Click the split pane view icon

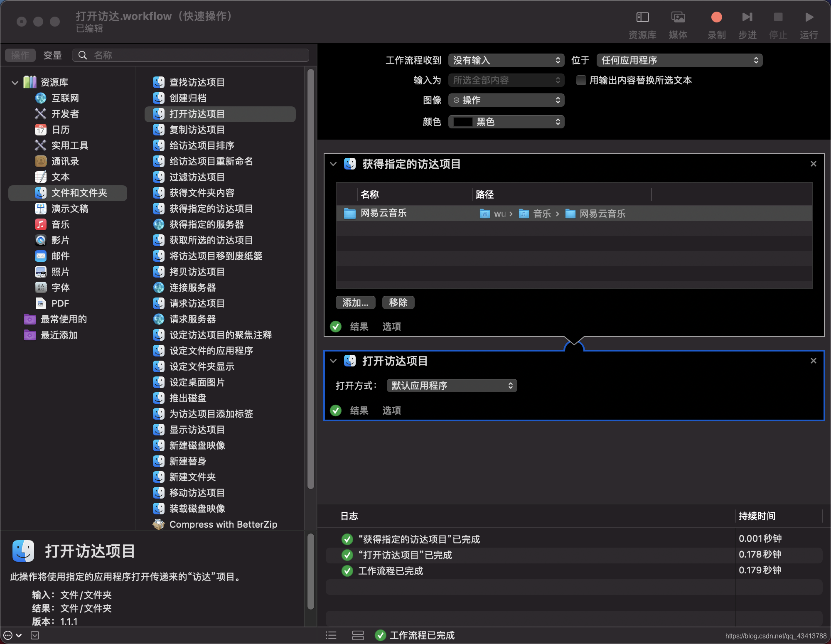pyautogui.click(x=358, y=635)
